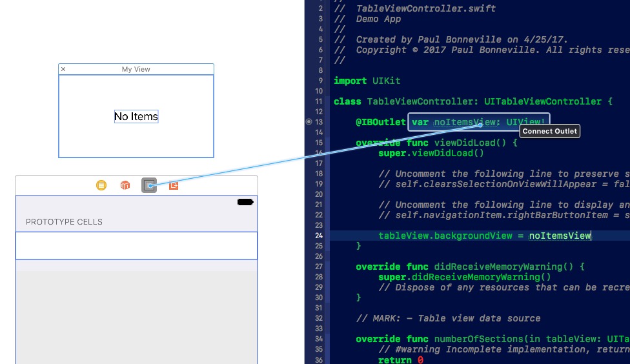Image resolution: width=630 pixels, height=364 pixels.
Task: Select the My View icon in scene dock
Action: pyautogui.click(x=149, y=186)
